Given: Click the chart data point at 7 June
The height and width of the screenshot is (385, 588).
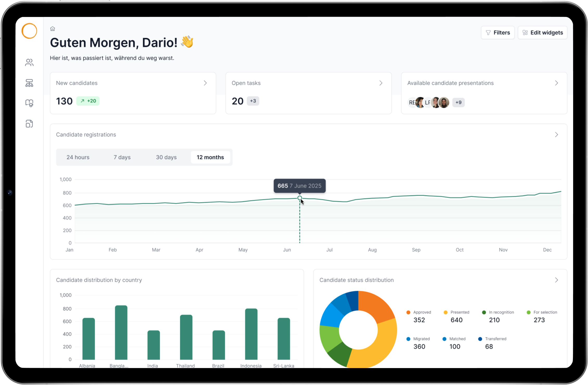Looking at the screenshot, I should click(300, 198).
